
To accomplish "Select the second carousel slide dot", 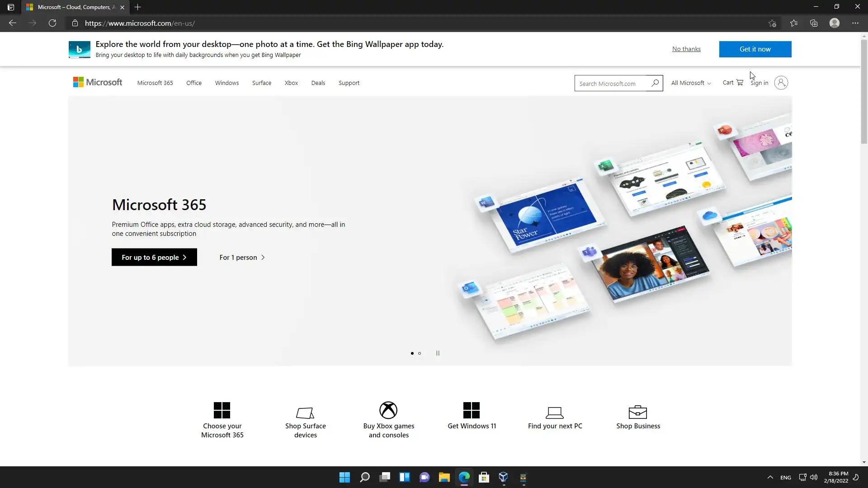I will (x=420, y=353).
